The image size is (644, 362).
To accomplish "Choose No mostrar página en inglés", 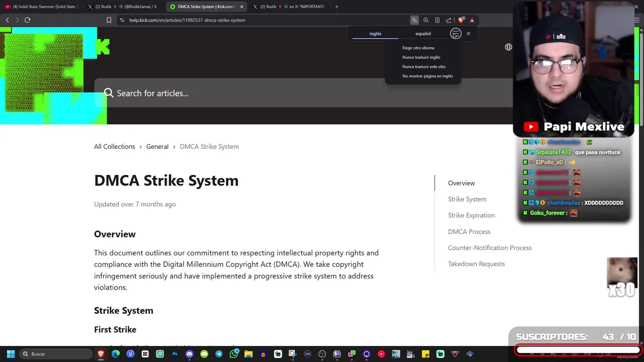I will tap(427, 76).
